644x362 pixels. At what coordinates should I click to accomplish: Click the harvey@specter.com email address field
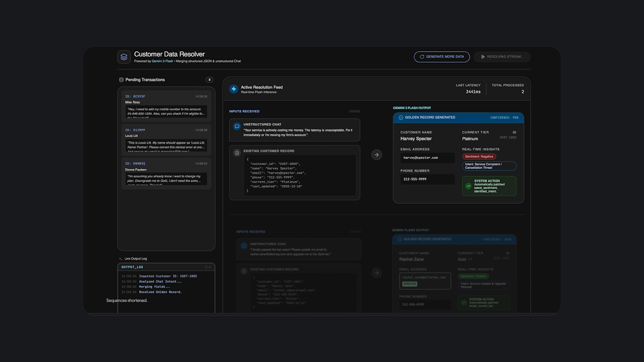428,158
